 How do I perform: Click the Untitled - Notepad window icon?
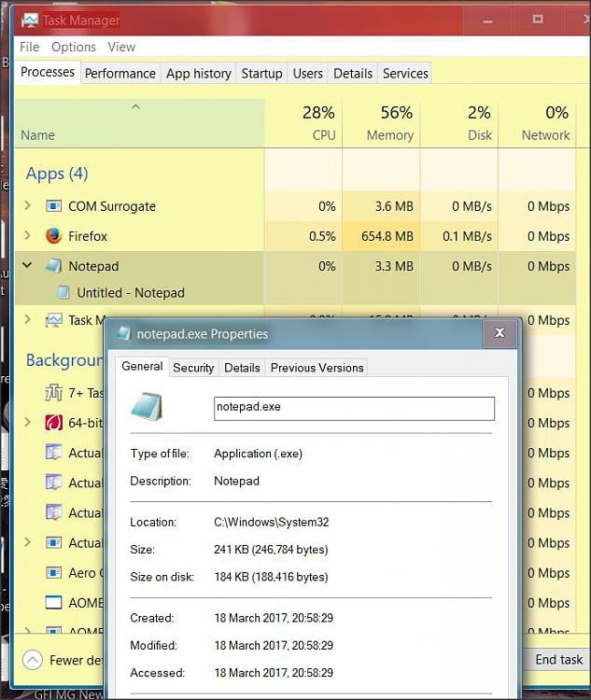tap(63, 292)
